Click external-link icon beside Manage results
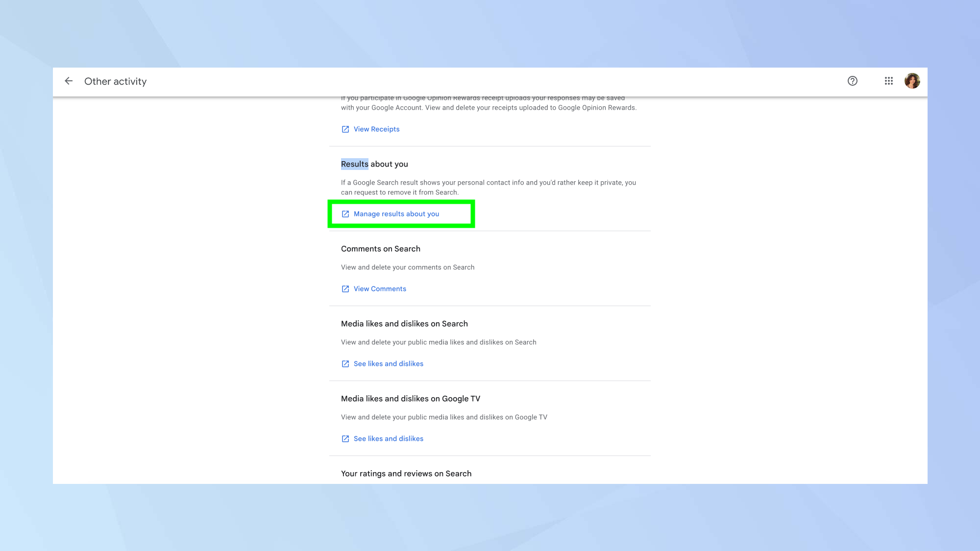Image resolution: width=980 pixels, height=551 pixels. [x=345, y=214]
